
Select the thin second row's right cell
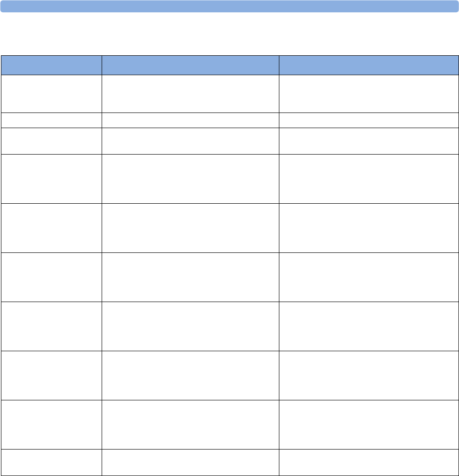(369, 120)
